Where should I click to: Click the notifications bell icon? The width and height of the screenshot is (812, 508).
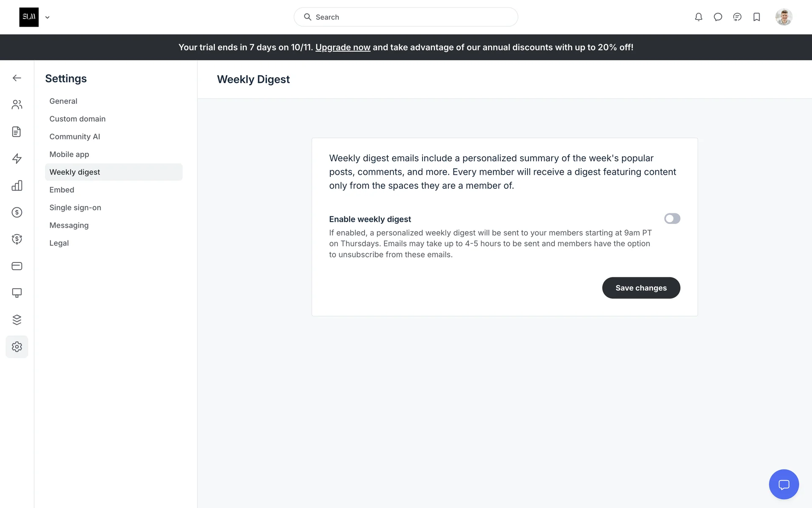699,17
